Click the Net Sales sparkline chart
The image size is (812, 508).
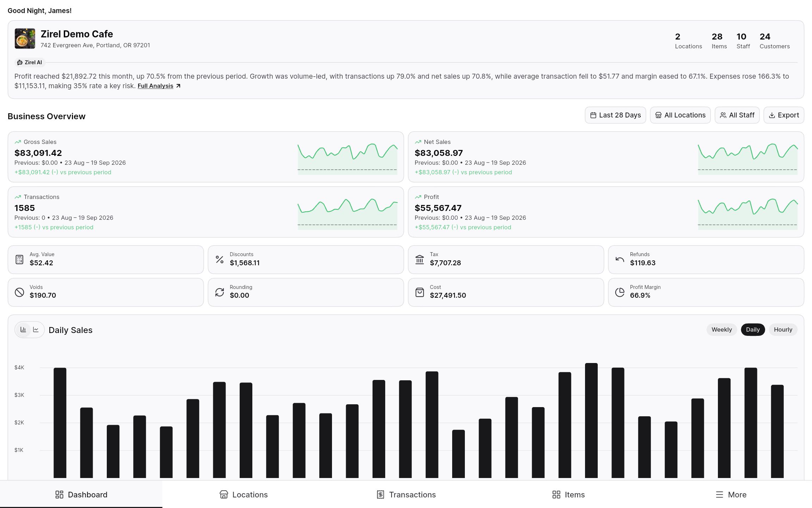click(x=748, y=158)
